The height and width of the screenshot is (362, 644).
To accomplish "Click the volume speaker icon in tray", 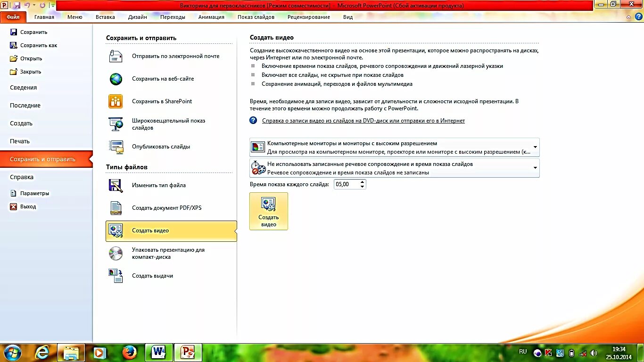I will coord(594,353).
